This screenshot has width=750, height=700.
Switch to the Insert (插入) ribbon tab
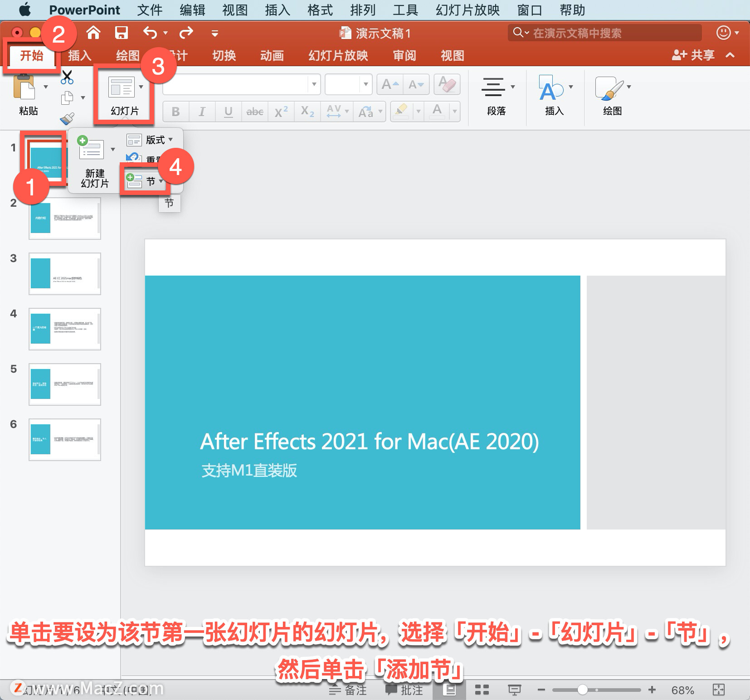[x=80, y=55]
